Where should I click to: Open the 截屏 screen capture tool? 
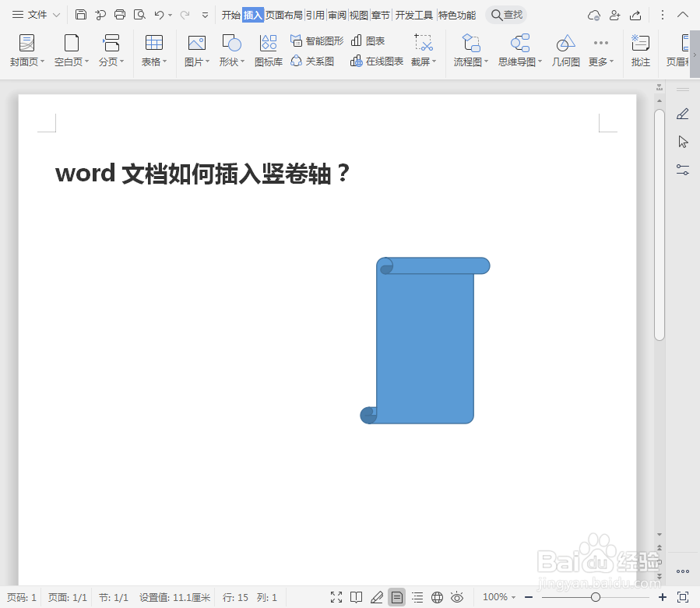(x=421, y=48)
